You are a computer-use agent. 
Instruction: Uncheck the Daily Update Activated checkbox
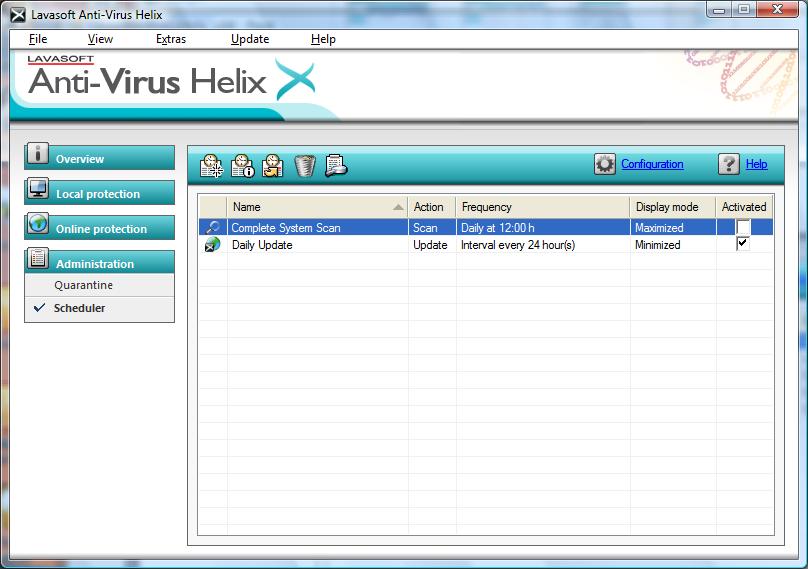coord(743,244)
